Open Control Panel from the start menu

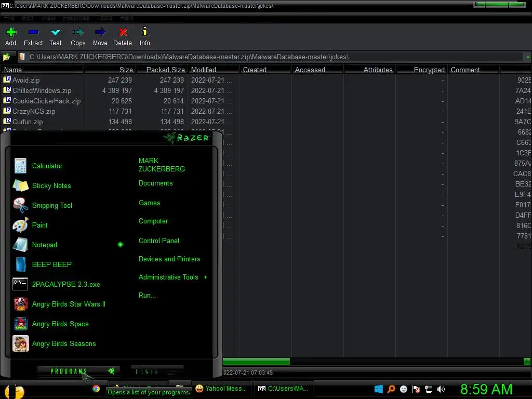(159, 241)
